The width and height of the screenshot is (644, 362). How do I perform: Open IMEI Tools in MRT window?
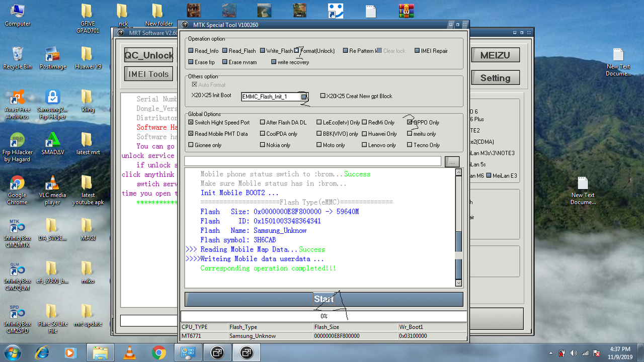point(149,74)
